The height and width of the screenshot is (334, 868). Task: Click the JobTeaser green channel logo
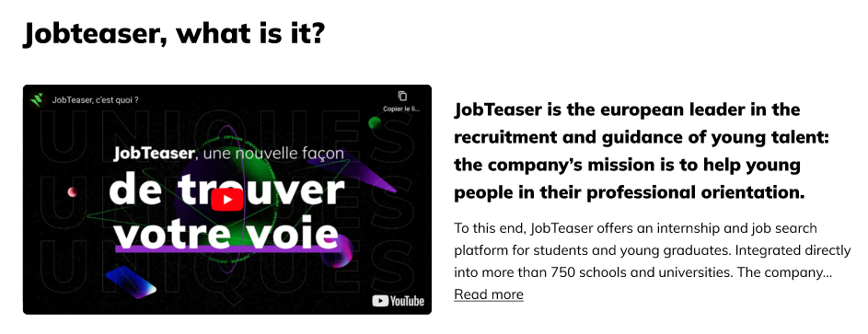[x=37, y=100]
